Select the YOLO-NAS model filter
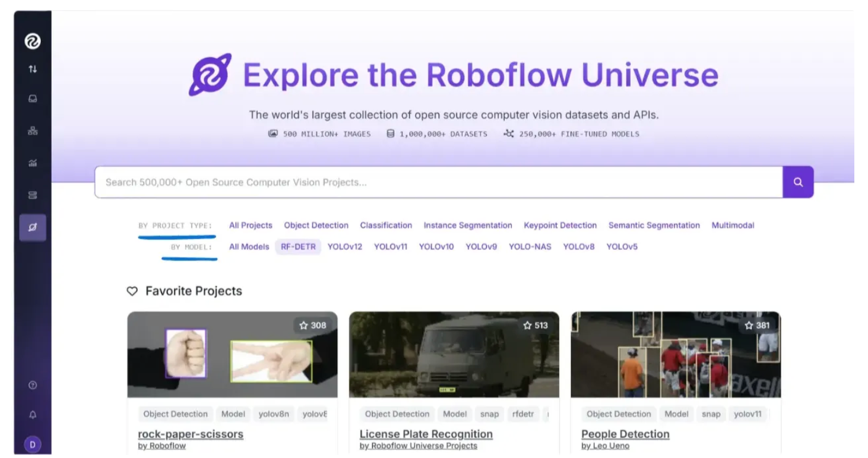Image resolution: width=868 pixels, height=458 pixels. (530, 247)
